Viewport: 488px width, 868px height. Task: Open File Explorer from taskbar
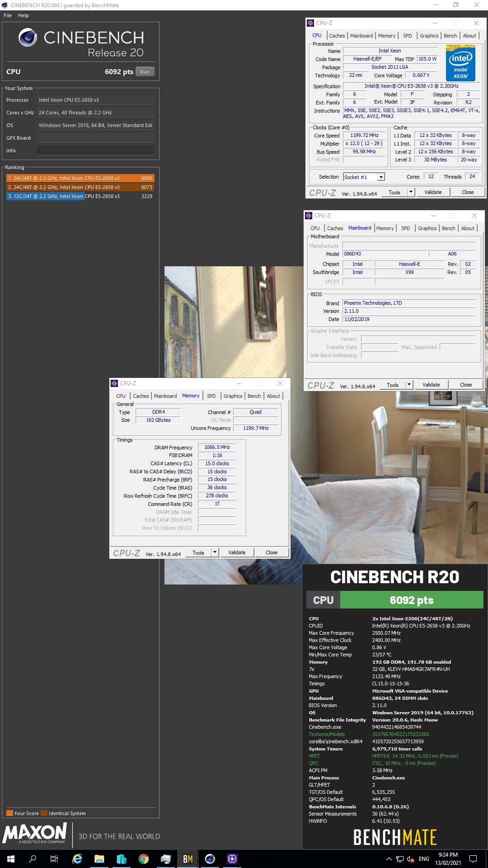[x=99, y=859]
